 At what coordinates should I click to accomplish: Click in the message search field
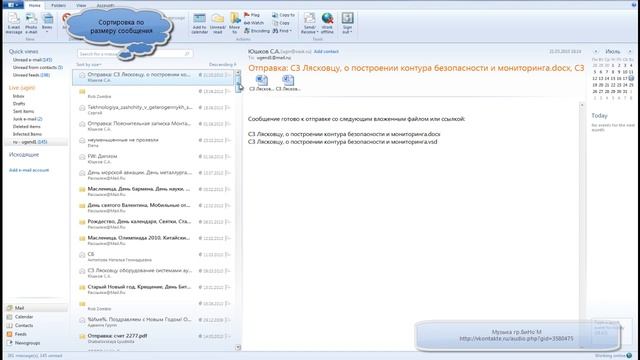click(135, 53)
